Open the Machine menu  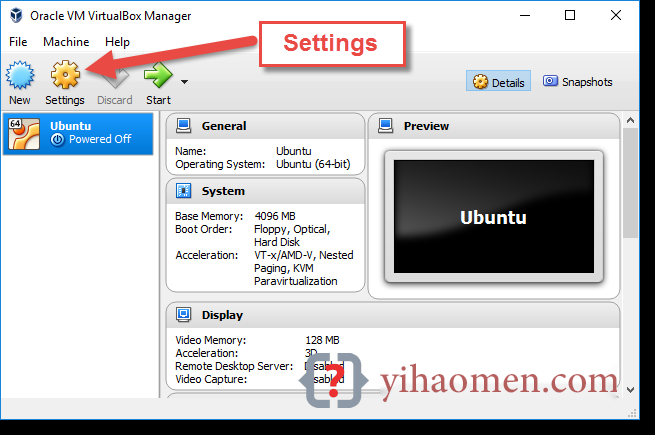click(x=66, y=42)
